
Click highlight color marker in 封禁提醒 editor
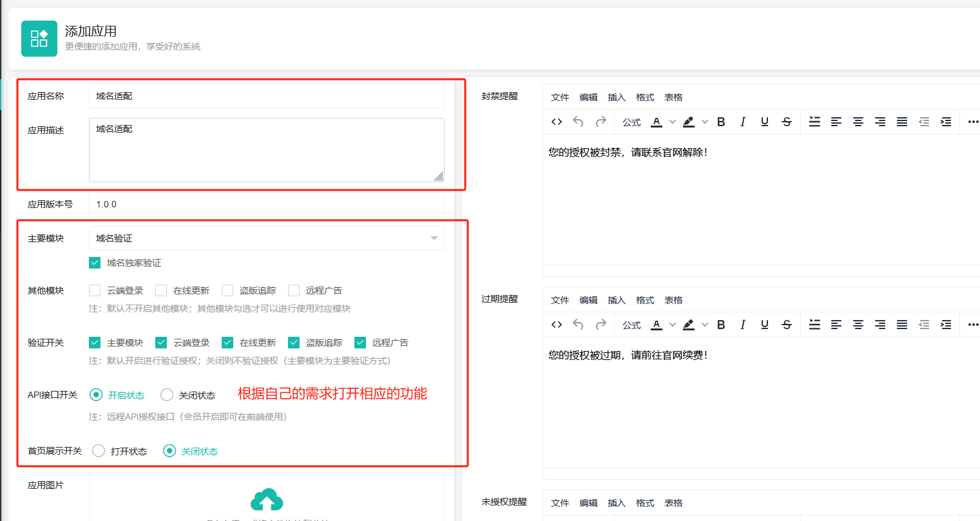point(689,122)
